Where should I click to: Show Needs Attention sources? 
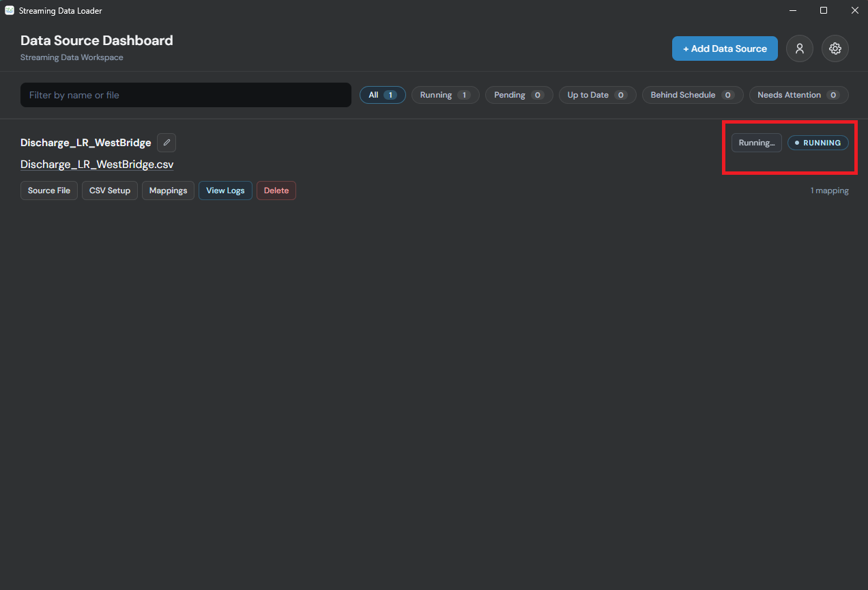[799, 95]
